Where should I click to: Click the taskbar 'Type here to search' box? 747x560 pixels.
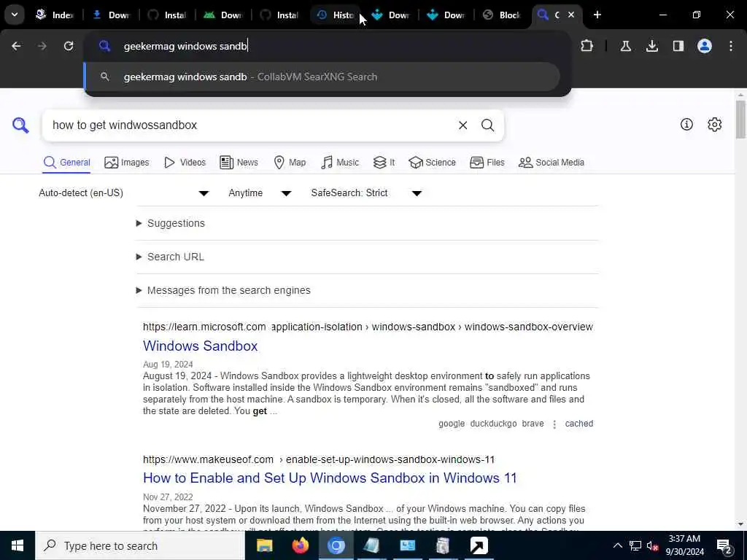(x=140, y=545)
